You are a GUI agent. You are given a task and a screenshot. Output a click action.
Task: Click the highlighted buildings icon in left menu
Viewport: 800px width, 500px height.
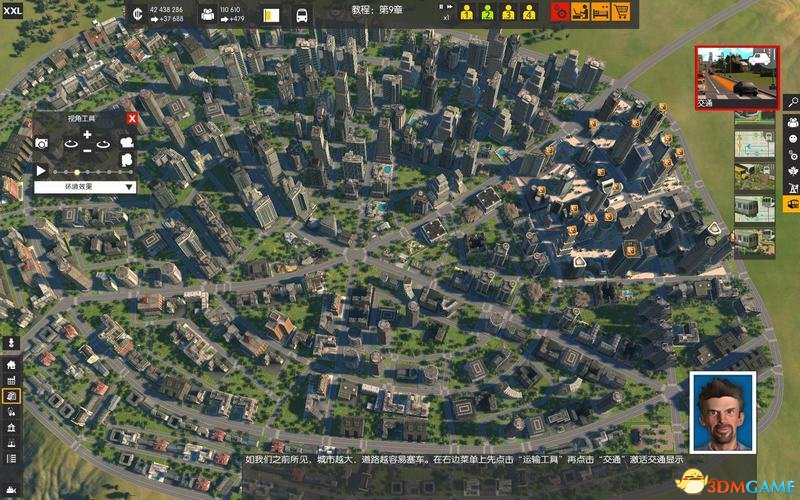point(11,396)
